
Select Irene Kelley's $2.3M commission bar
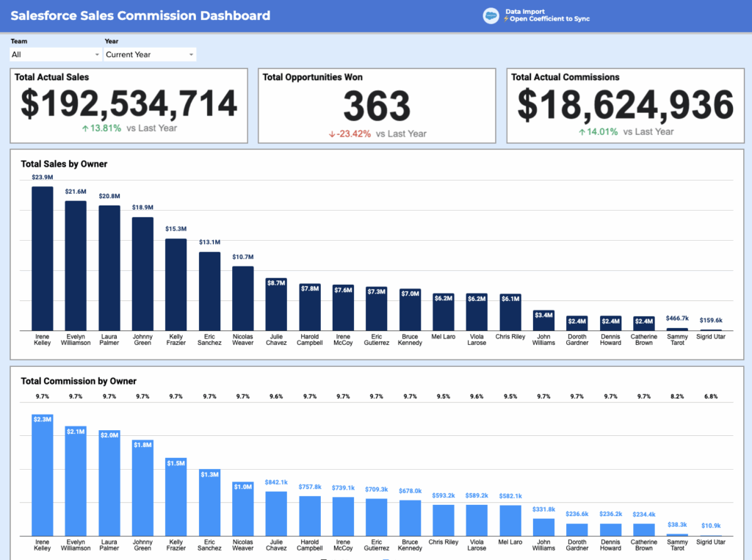coord(42,476)
